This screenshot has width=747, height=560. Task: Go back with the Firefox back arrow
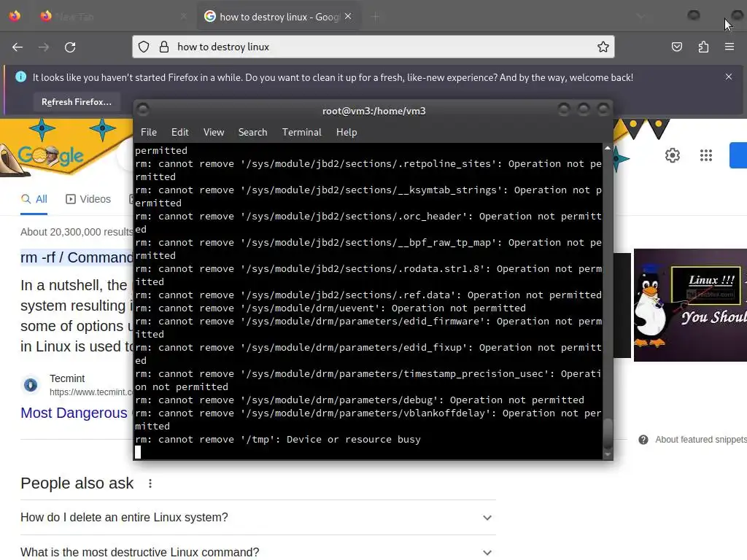(18, 47)
